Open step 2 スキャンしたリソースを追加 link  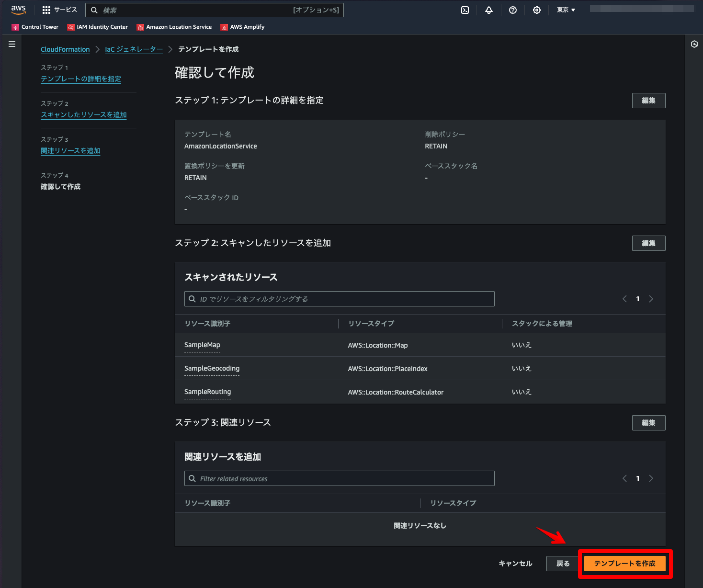84,114
